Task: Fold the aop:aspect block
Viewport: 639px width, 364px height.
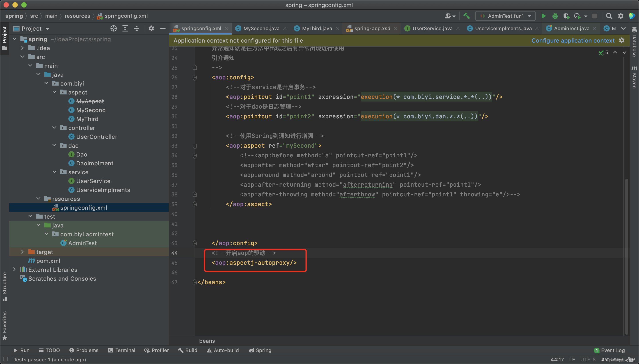Action: [195, 146]
